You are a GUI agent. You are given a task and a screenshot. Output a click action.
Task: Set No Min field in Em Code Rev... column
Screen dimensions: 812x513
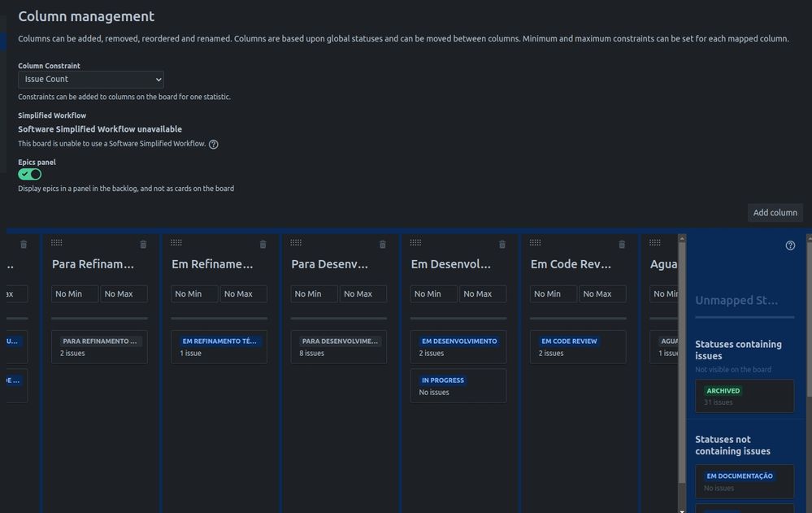[553, 293]
